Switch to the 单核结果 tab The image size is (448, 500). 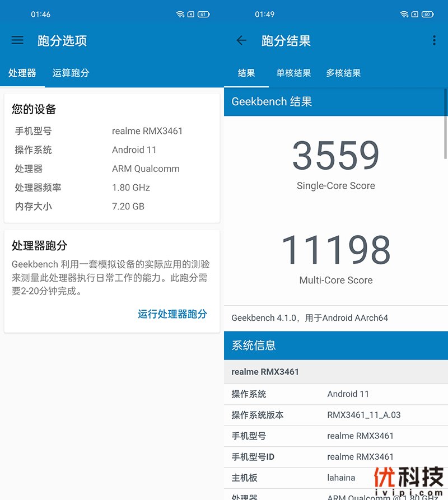pos(293,73)
